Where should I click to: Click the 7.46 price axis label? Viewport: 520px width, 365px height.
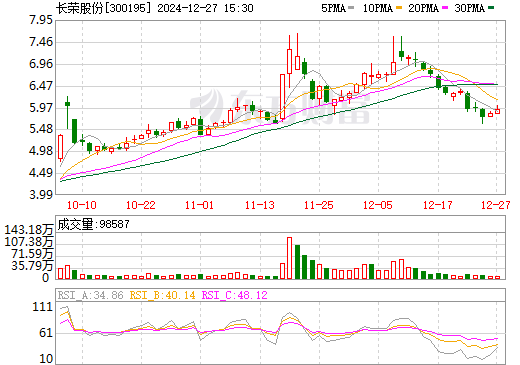pyautogui.click(x=41, y=42)
